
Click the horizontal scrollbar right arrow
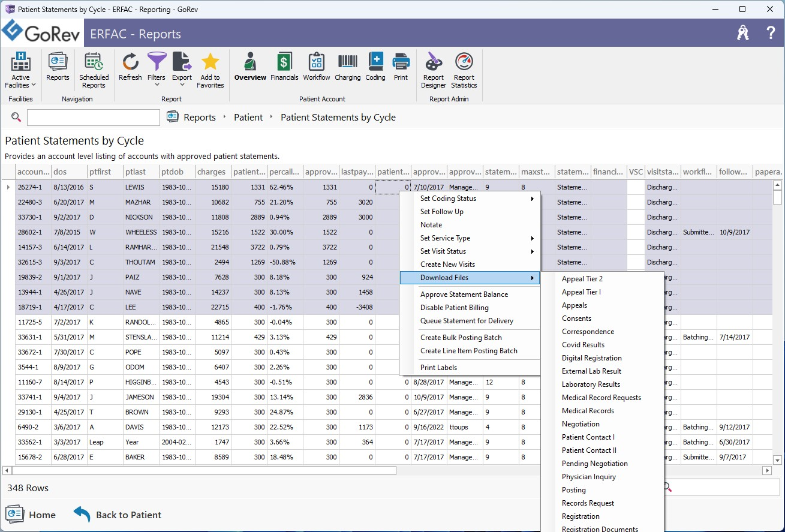[x=767, y=471]
